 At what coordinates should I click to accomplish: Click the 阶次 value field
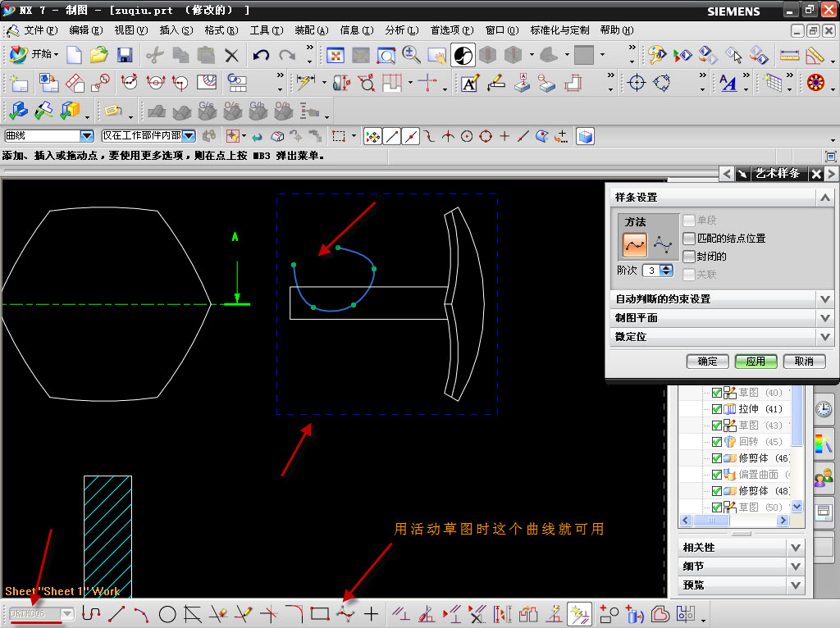point(651,271)
